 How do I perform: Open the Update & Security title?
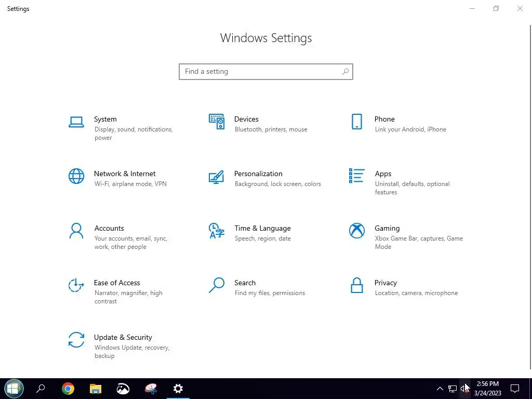(x=123, y=338)
